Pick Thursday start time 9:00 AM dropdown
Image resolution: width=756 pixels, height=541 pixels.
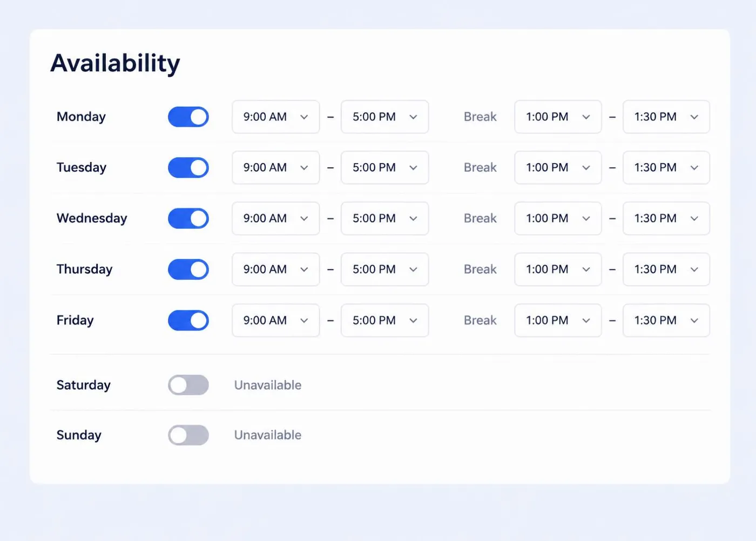[276, 269]
